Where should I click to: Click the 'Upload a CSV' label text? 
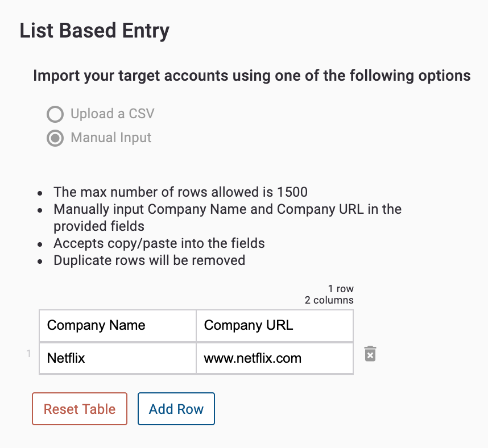(x=113, y=114)
